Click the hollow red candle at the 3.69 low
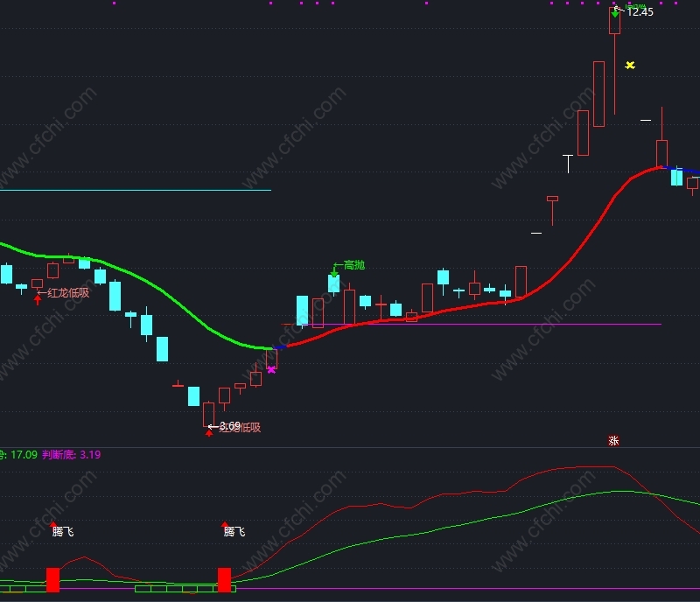700x602 pixels. tap(208, 415)
